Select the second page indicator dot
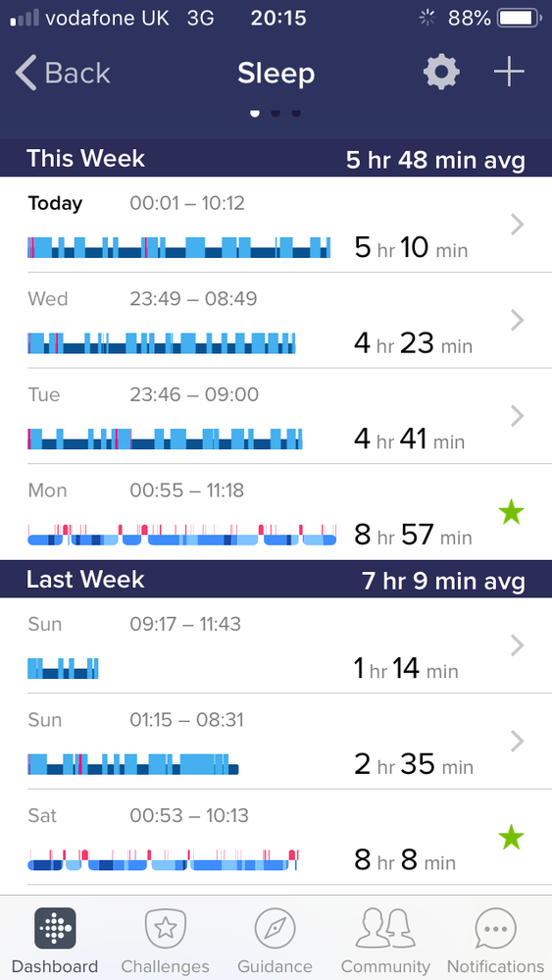The width and height of the screenshot is (552, 980). point(276,113)
